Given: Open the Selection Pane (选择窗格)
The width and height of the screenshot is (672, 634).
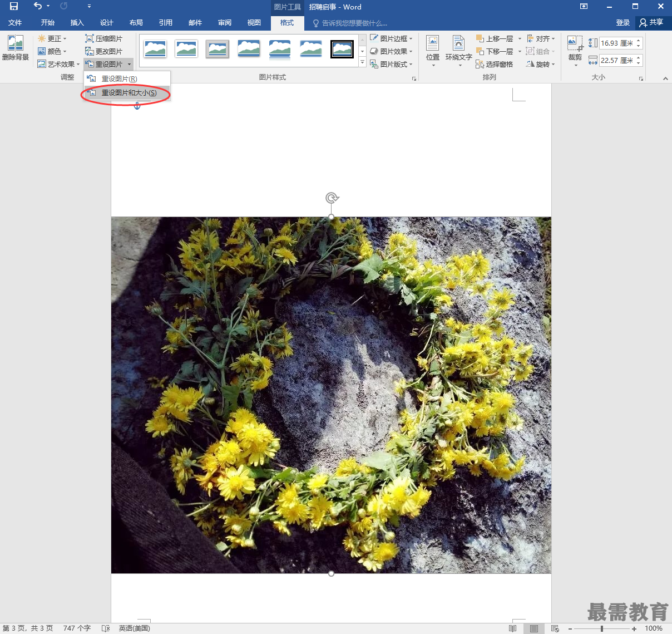Looking at the screenshot, I should (495, 64).
